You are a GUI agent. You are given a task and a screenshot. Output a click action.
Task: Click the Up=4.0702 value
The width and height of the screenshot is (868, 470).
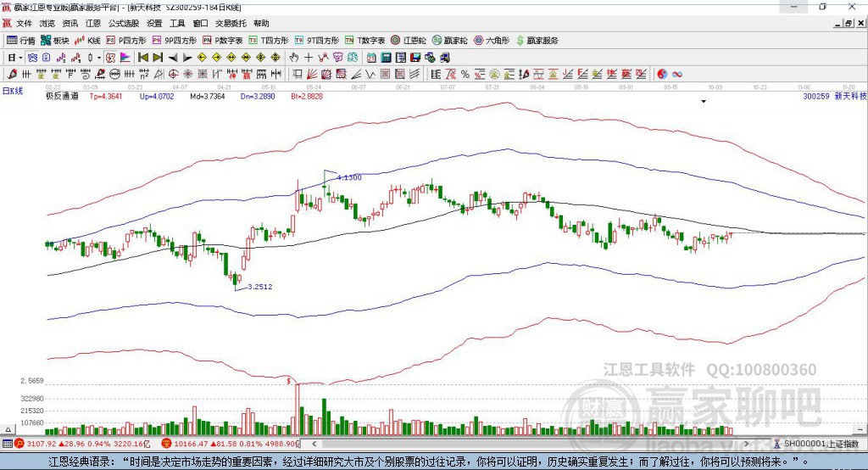[x=157, y=96]
